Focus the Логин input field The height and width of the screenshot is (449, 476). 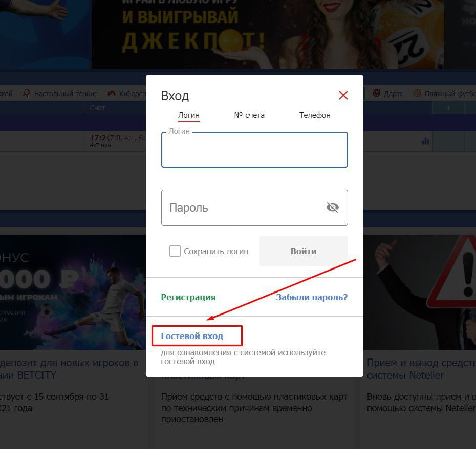[254, 151]
